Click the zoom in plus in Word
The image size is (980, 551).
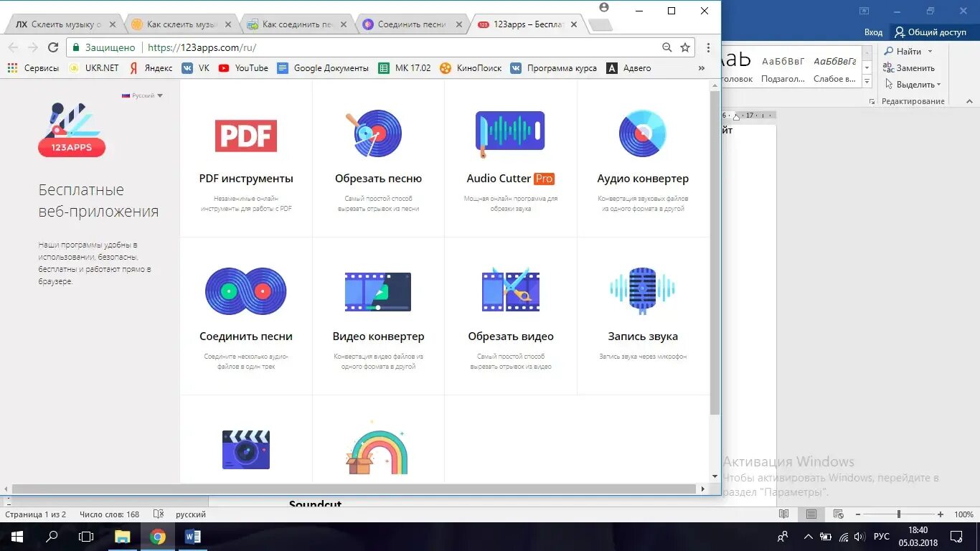[x=941, y=514]
